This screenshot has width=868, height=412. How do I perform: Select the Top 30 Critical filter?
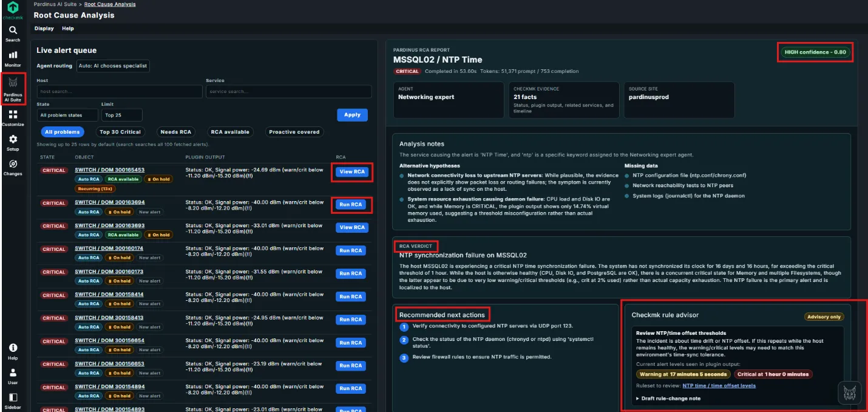(120, 132)
